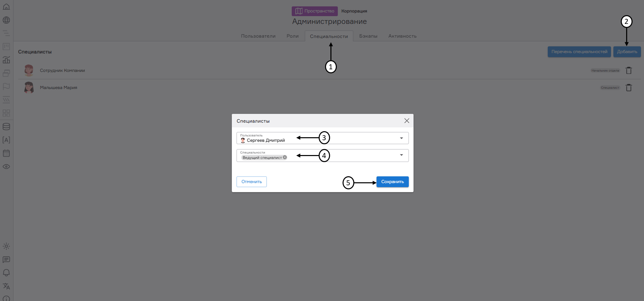The image size is (644, 301).
Task: Close the Специалисты dialog
Action: (407, 121)
